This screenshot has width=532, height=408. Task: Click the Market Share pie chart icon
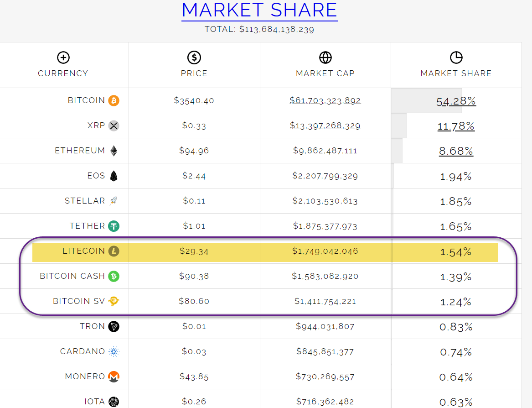tap(456, 58)
